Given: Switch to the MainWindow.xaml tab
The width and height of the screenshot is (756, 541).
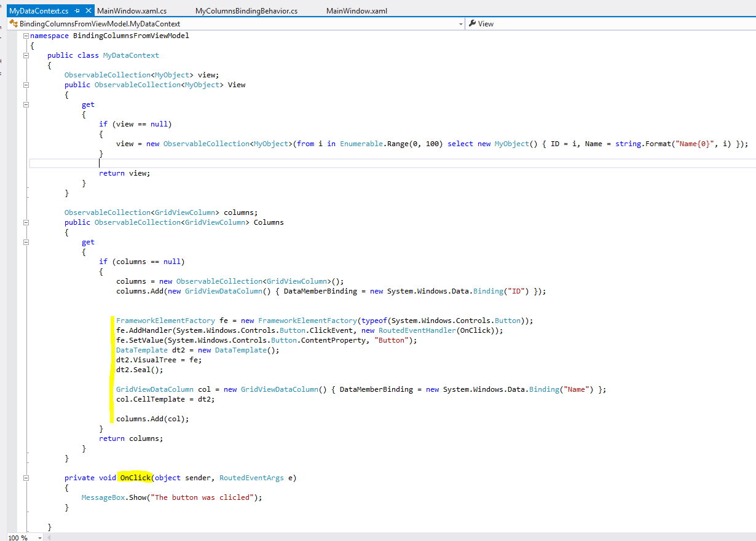Looking at the screenshot, I should click(x=356, y=11).
